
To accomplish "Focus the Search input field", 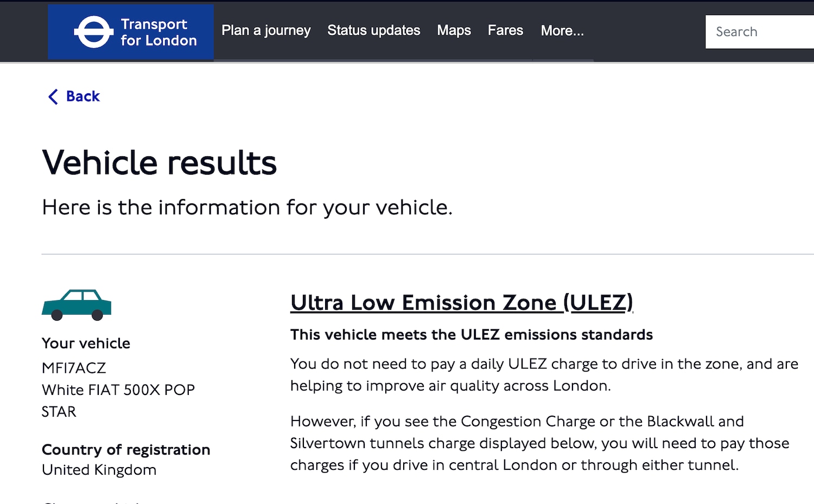I will (x=760, y=32).
